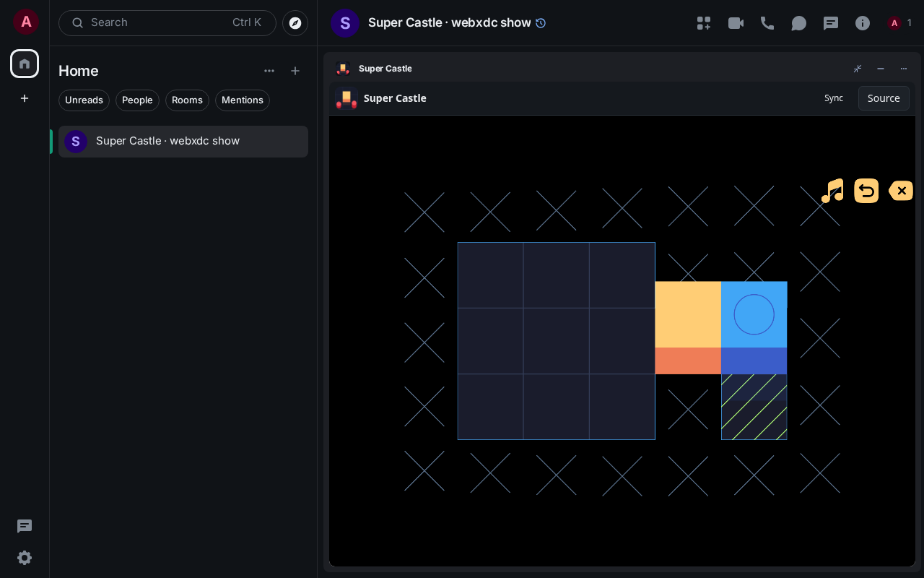Filter by Mentions
Image resolution: width=924 pixels, height=578 pixels.
pyautogui.click(x=243, y=100)
